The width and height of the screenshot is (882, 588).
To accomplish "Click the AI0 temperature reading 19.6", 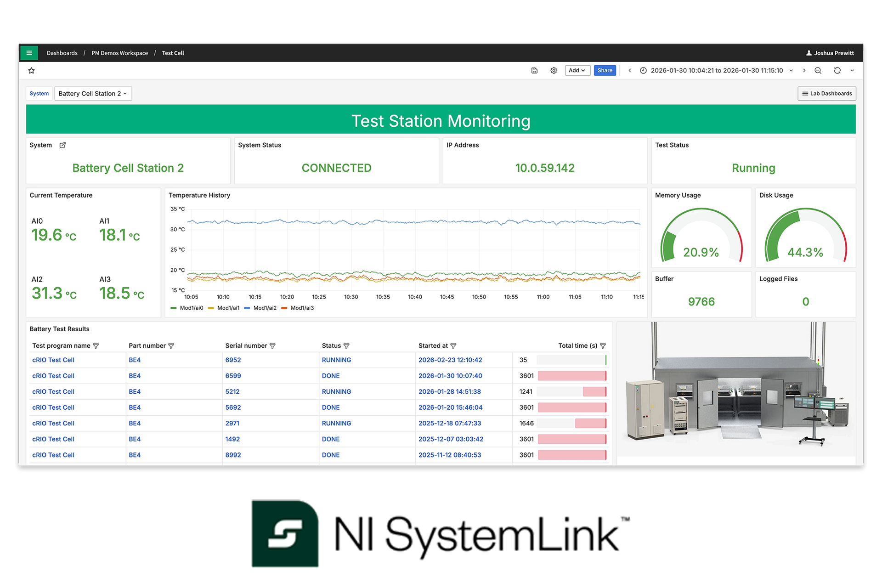I will click(54, 235).
